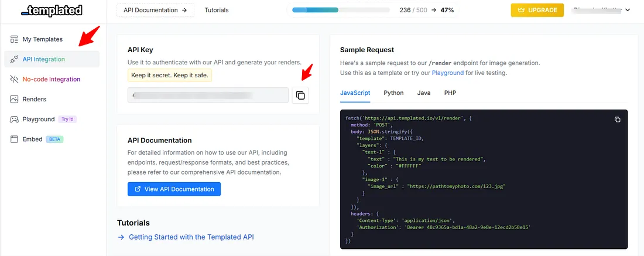Click the Sample Request heading
The image size is (644, 256).
(367, 50)
